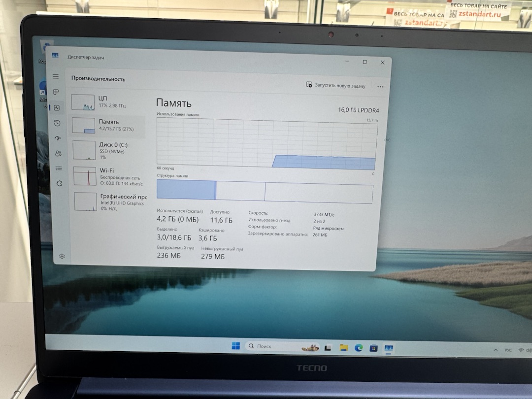Screen dimensions: 532x399
Task: Open Microsoft Edge from the taskbar
Action: (359, 348)
